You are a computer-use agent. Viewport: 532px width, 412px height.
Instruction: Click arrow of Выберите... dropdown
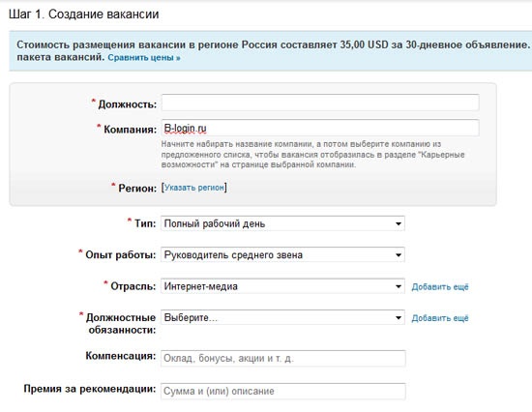[399, 317]
